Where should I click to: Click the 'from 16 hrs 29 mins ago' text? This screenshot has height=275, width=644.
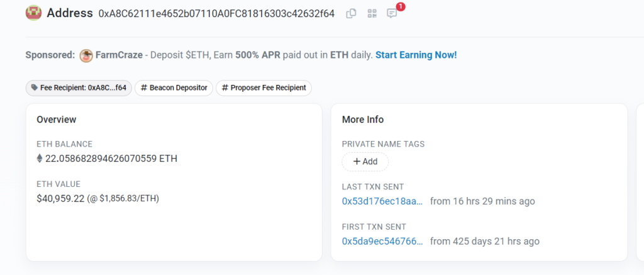[482, 201]
